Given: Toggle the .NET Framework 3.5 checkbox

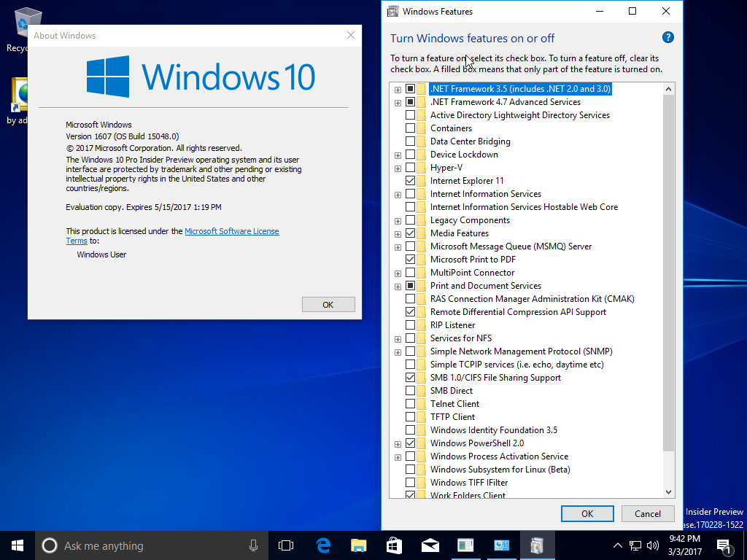Looking at the screenshot, I should click(x=410, y=89).
